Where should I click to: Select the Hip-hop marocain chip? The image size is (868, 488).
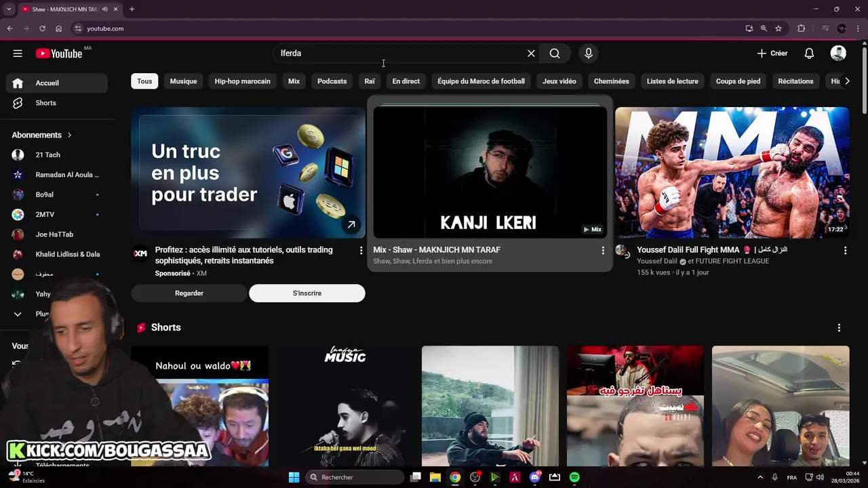[242, 81]
